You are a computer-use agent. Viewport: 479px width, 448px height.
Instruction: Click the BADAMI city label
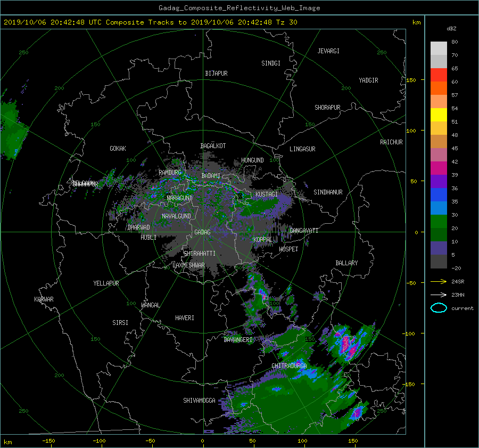coord(211,176)
